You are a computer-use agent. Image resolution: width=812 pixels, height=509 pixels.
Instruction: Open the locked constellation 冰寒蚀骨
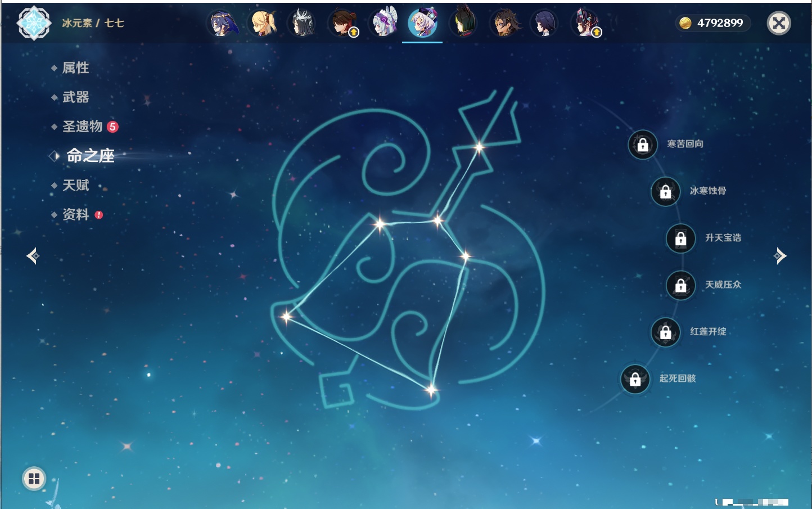tap(666, 192)
